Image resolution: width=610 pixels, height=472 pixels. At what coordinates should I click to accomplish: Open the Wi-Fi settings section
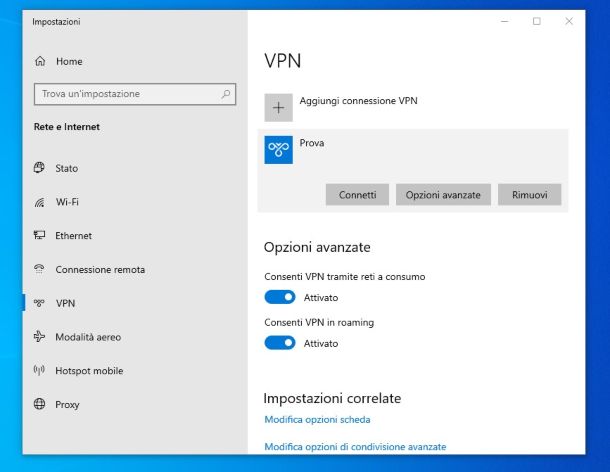point(67,202)
